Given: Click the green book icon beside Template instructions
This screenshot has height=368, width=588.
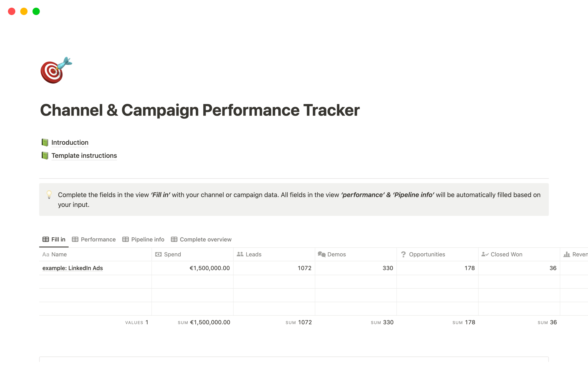Looking at the screenshot, I should (45, 155).
